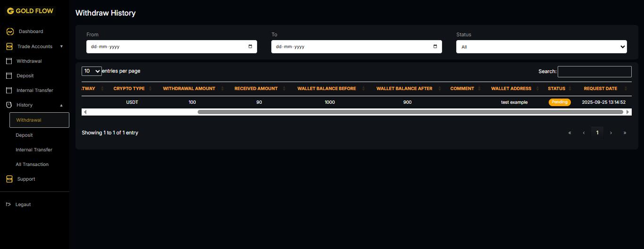Click the received amount value 90

[x=259, y=102]
